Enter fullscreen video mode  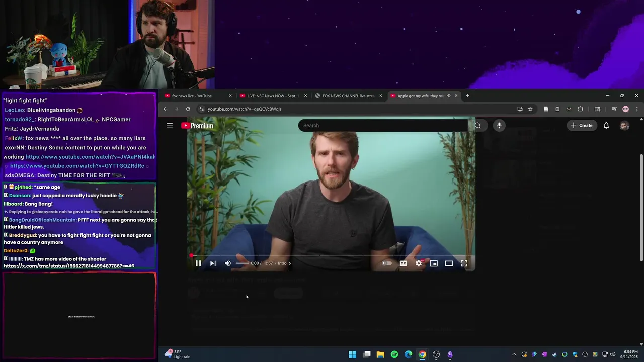464,263
